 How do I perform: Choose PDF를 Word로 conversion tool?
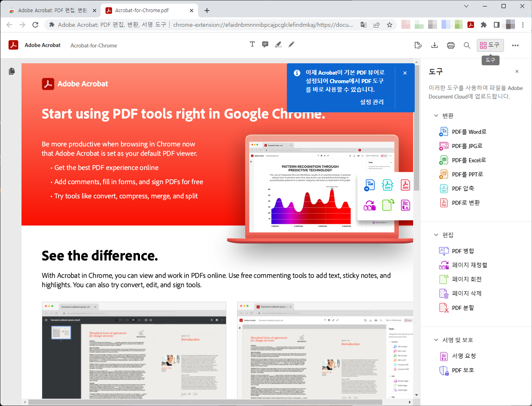coord(463,132)
